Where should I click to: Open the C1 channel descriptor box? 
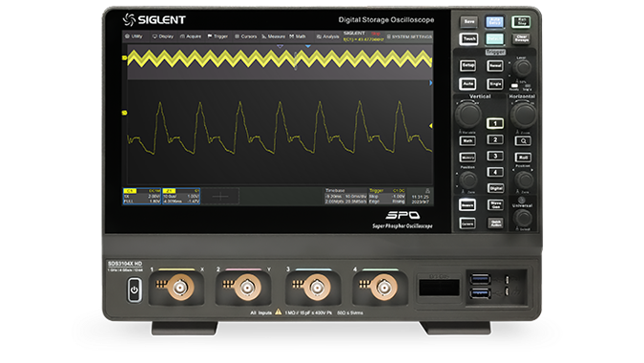[x=142, y=196]
